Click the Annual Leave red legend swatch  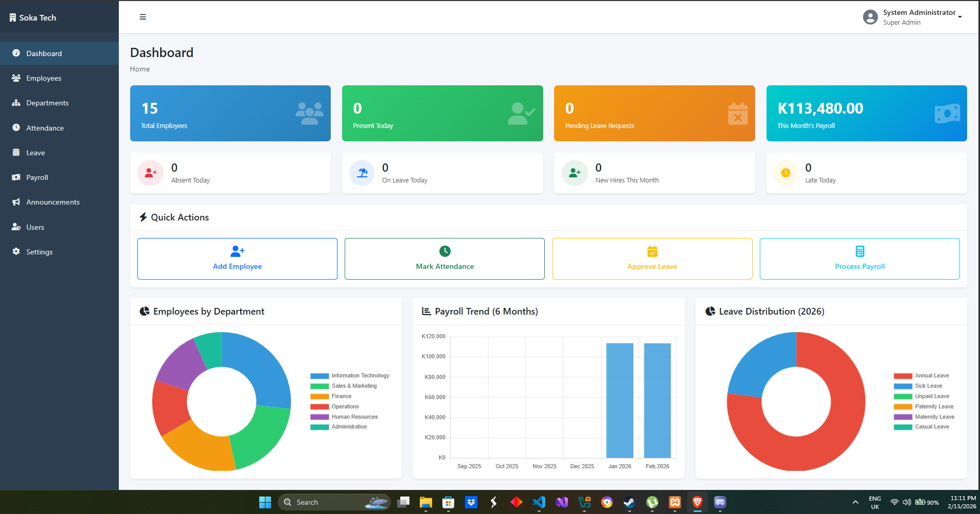point(903,375)
